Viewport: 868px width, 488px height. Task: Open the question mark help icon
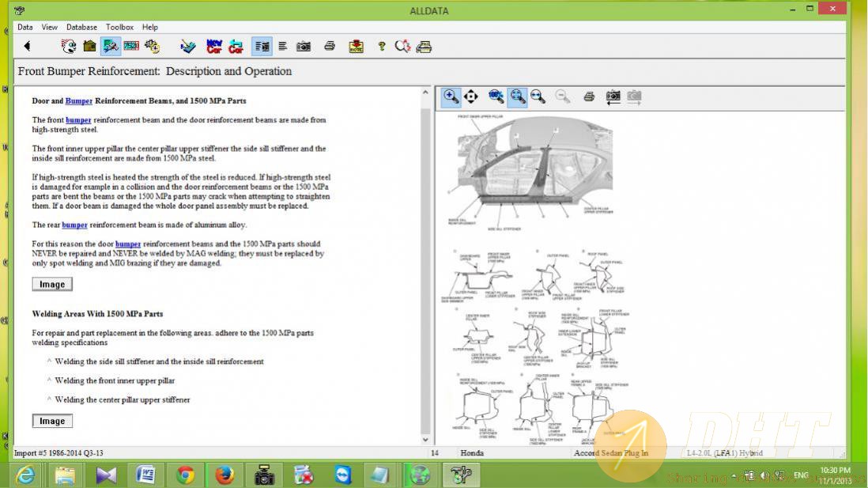pos(381,47)
